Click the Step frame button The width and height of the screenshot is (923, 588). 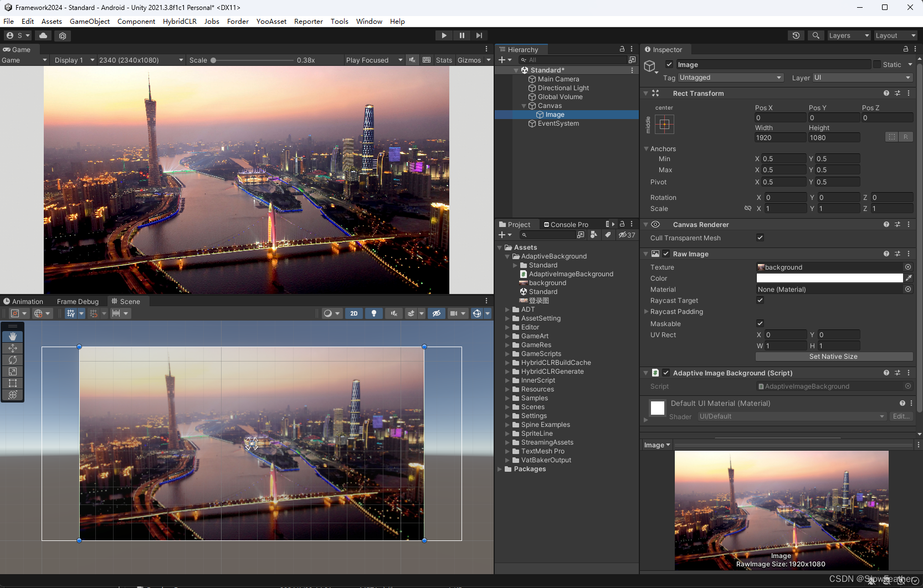[479, 35]
